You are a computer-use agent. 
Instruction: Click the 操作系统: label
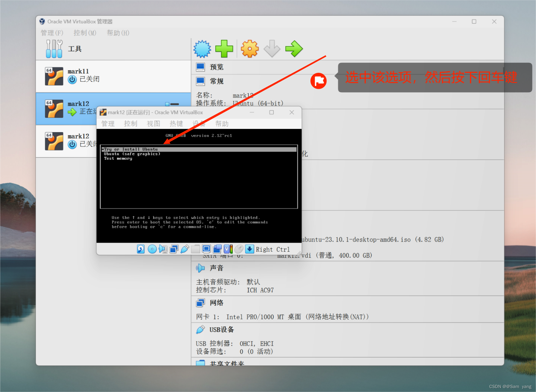pos(211,103)
